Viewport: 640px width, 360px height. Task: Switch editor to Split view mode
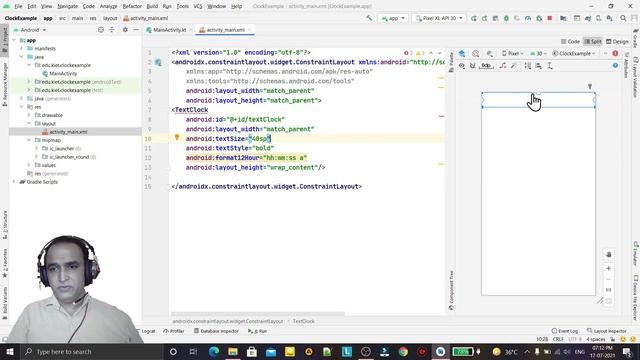(593, 42)
